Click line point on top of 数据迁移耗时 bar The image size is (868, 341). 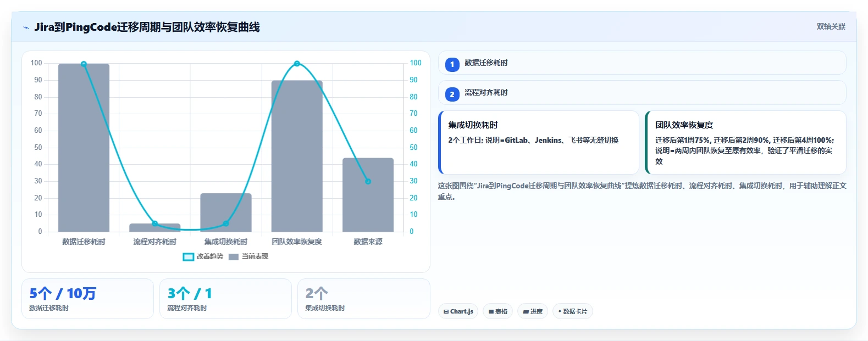(84, 64)
